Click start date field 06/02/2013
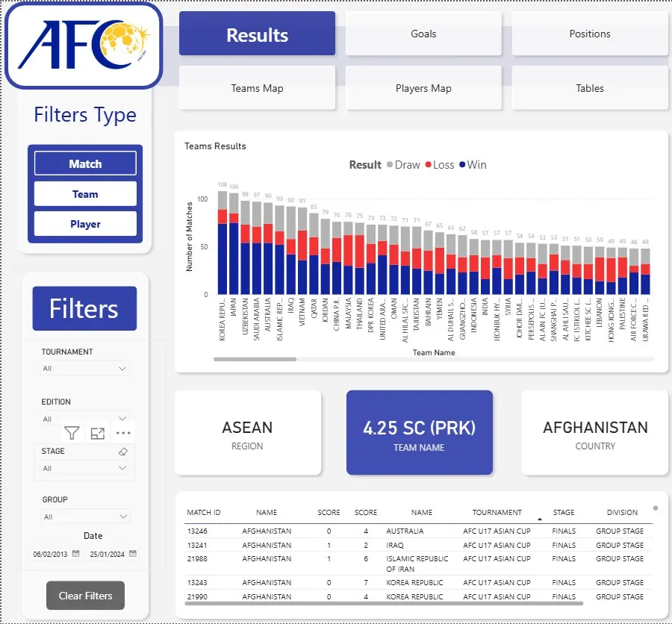The width and height of the screenshot is (672, 624). point(50,554)
